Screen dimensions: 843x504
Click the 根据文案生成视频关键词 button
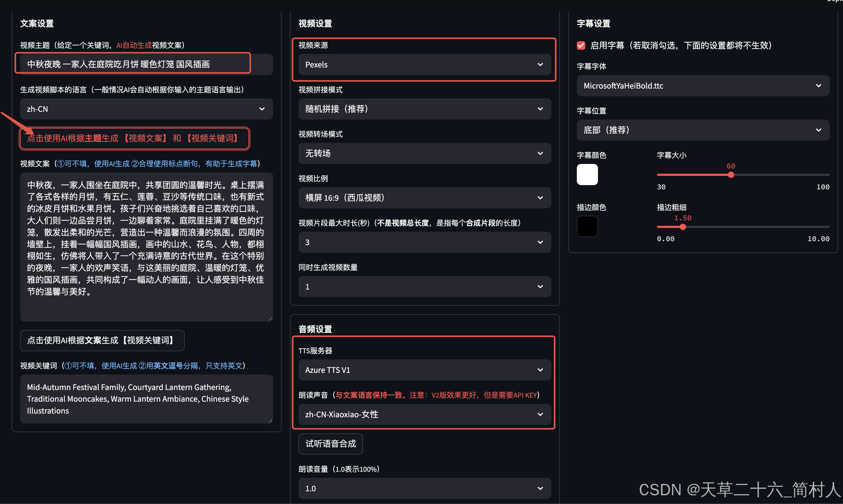[102, 340]
